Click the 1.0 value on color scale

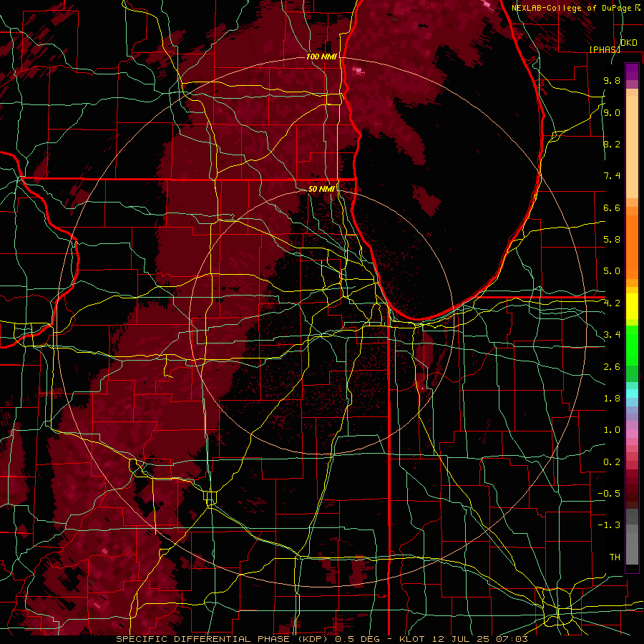click(612, 430)
